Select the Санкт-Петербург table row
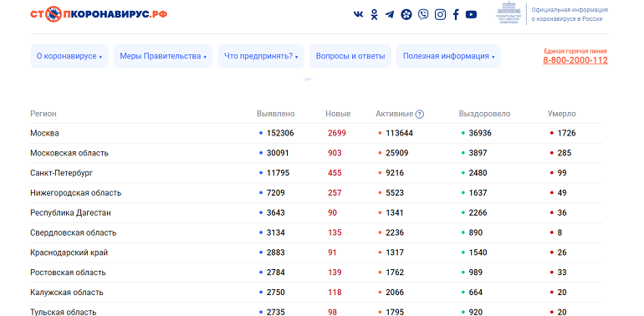The height and width of the screenshot is (316, 644). click(317, 173)
